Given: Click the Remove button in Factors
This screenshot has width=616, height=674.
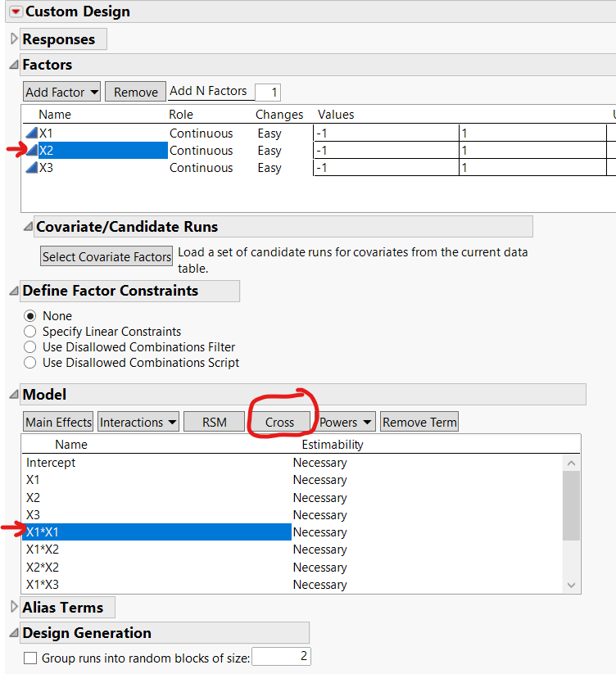Looking at the screenshot, I should [134, 91].
